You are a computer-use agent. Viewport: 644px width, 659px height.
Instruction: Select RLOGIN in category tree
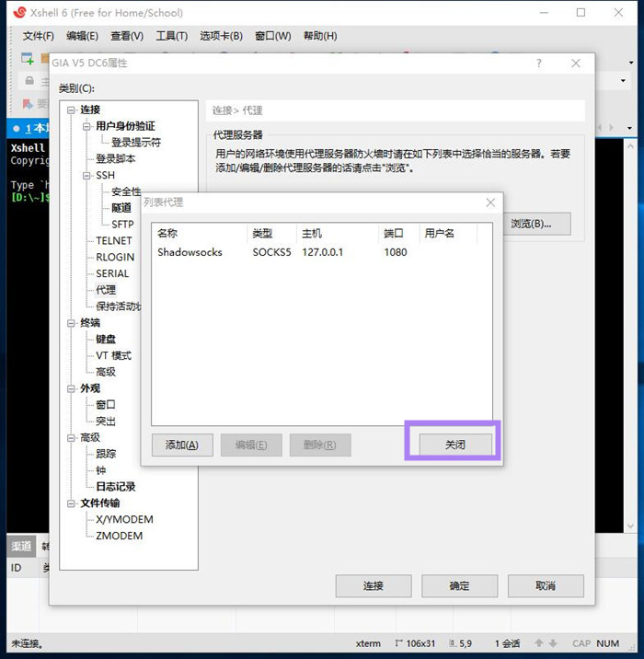click(x=115, y=257)
